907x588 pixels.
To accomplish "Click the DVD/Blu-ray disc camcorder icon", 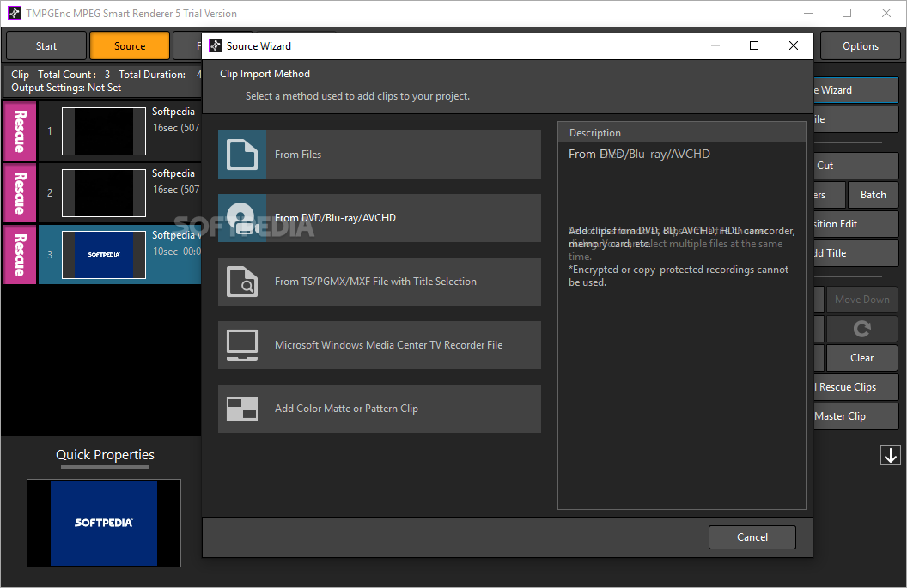I will tap(242, 218).
